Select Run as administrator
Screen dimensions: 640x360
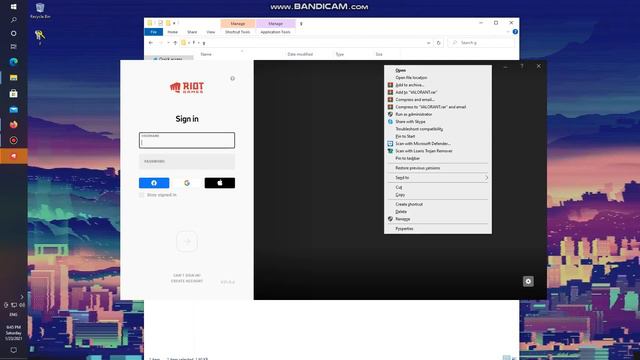pyautogui.click(x=438, y=114)
